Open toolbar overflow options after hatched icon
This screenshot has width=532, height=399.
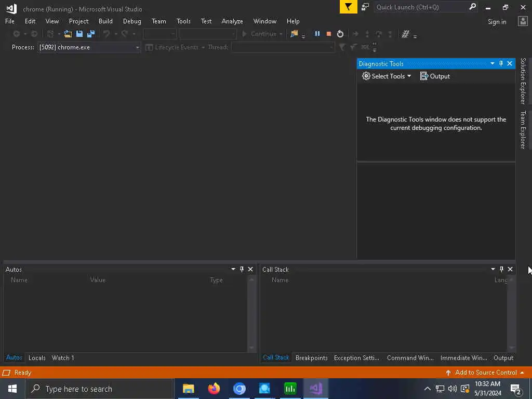[415, 36]
